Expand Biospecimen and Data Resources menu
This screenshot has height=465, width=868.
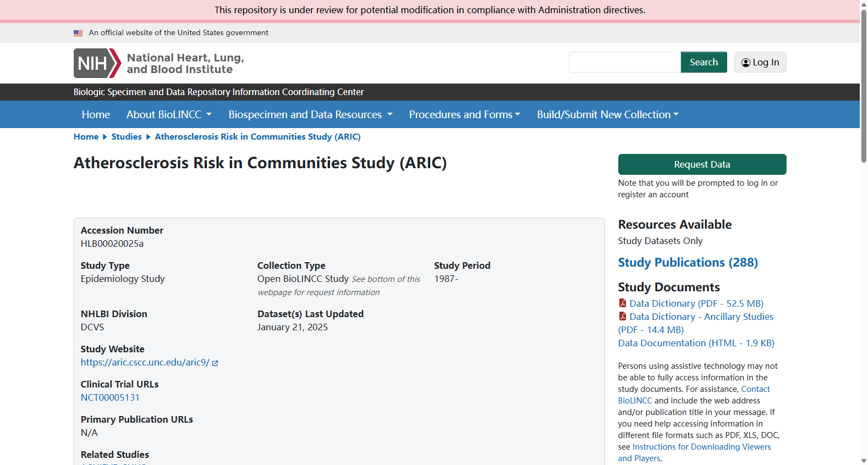coord(310,114)
